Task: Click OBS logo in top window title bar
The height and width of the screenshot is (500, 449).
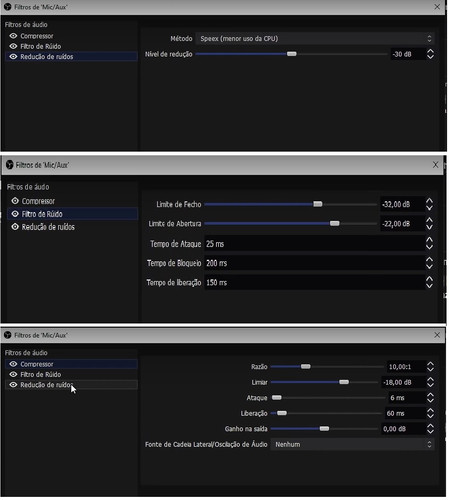Action: click(x=8, y=7)
